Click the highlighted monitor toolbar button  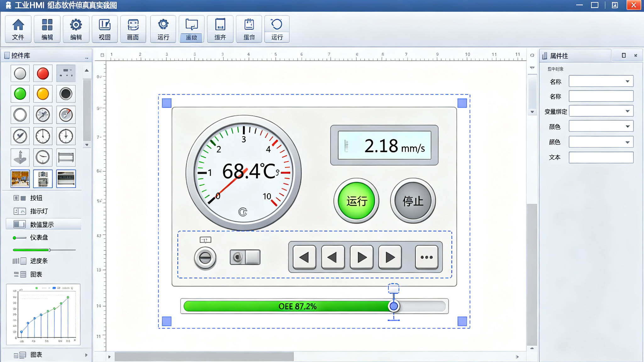coord(192,29)
